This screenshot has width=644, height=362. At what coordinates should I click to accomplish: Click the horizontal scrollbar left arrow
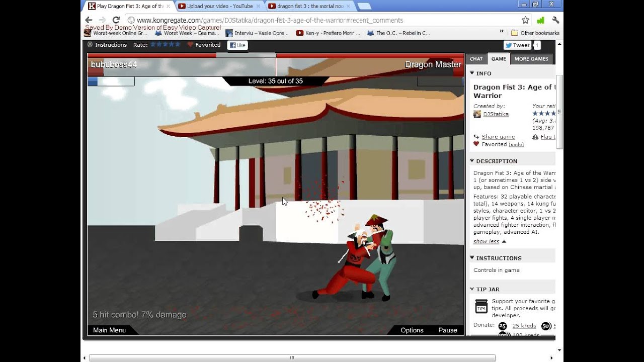pos(85,358)
